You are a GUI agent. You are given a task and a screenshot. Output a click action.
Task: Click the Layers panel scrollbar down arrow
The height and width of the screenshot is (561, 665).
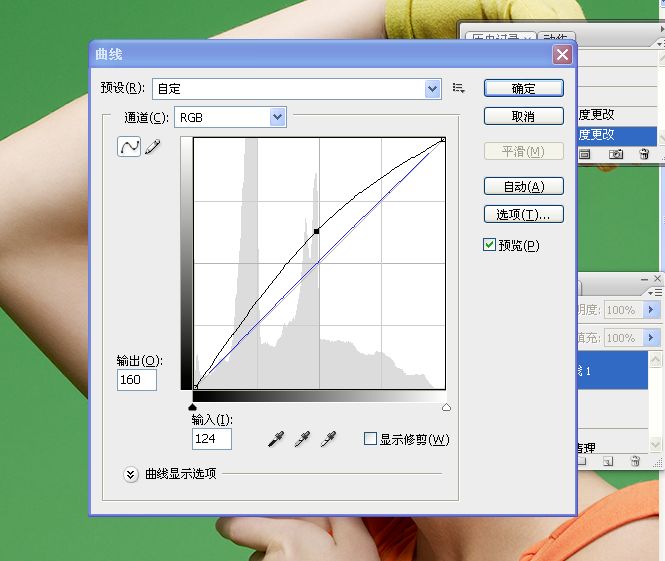pos(655,444)
